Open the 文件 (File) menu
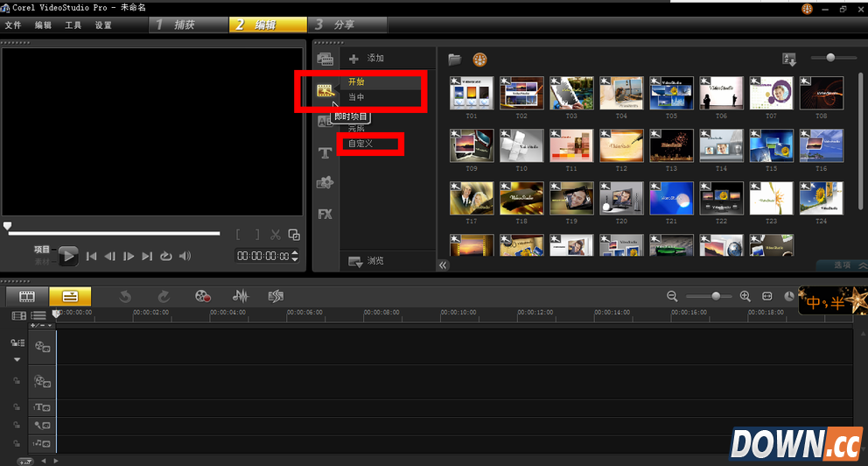868x466 pixels. [x=13, y=25]
